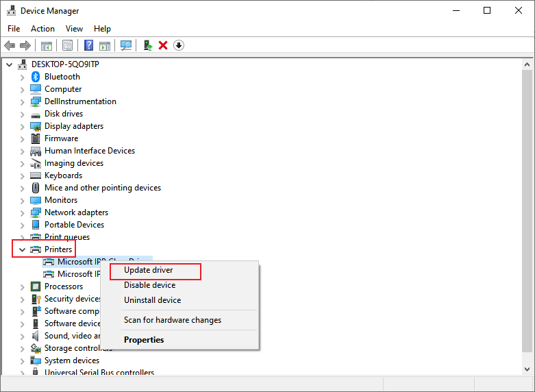This screenshot has width=535, height=392.
Task: Click the Imaging devices camera icon
Action: [x=36, y=164]
